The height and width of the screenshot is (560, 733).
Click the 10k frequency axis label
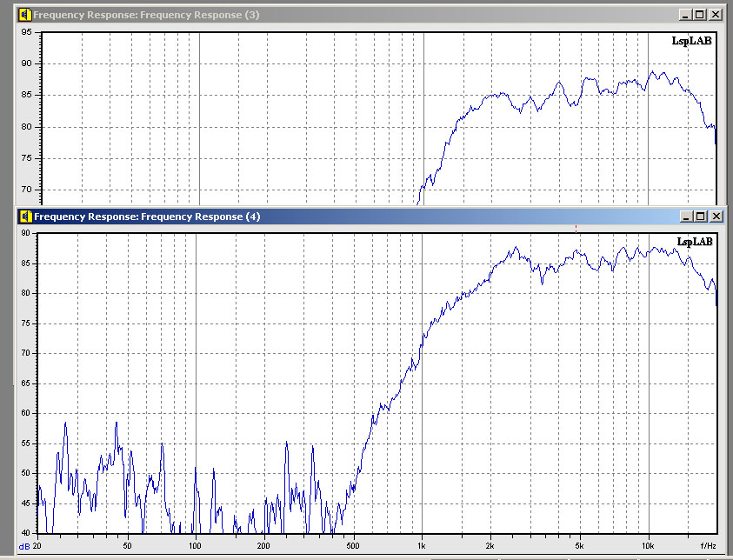tap(648, 546)
